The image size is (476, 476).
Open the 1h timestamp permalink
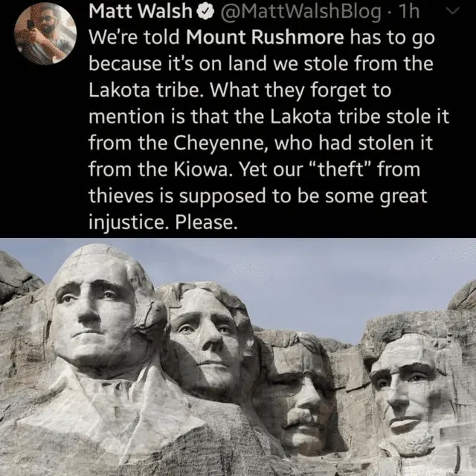(x=409, y=11)
